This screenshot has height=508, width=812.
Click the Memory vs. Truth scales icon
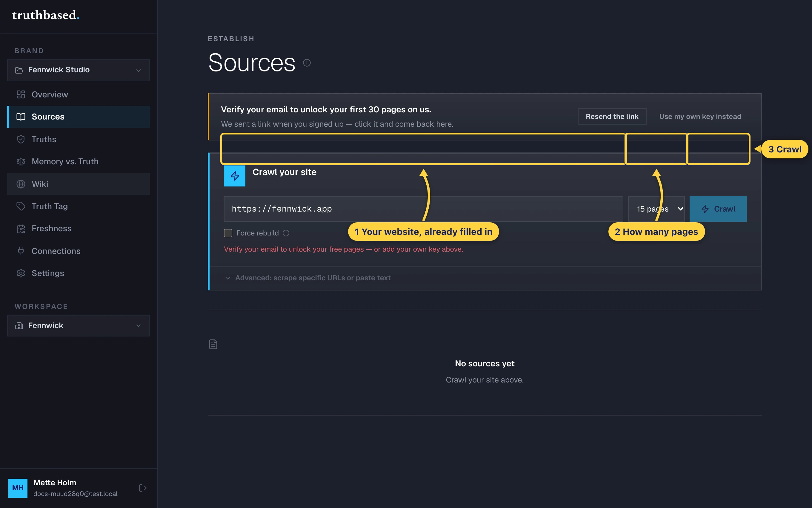(21, 162)
